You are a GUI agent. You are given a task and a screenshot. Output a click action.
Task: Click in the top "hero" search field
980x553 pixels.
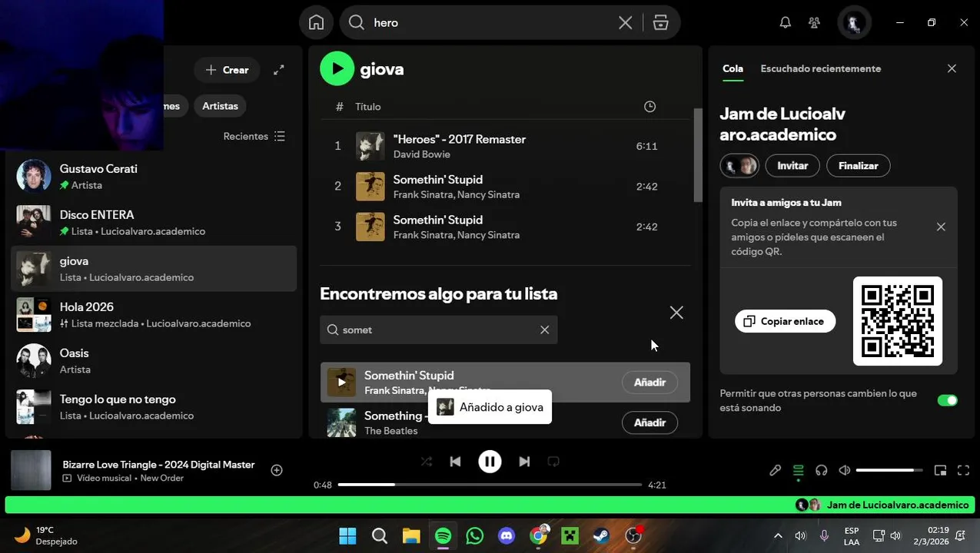coord(492,23)
